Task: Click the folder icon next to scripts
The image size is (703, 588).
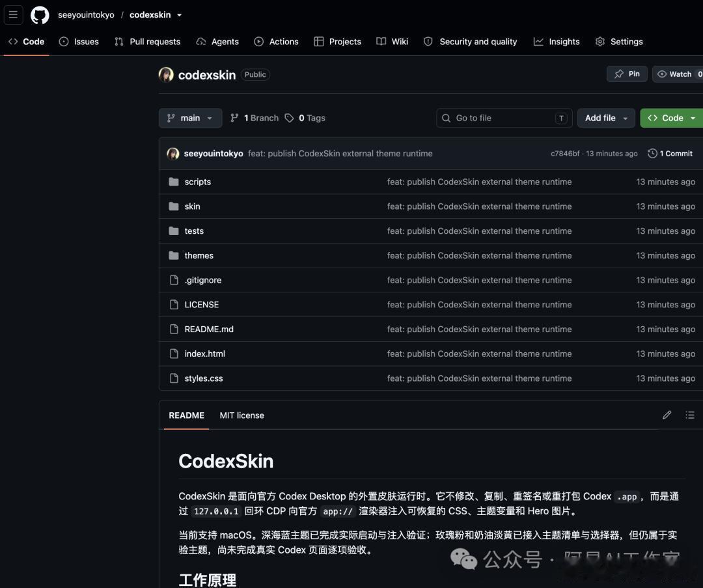Action: click(x=174, y=182)
